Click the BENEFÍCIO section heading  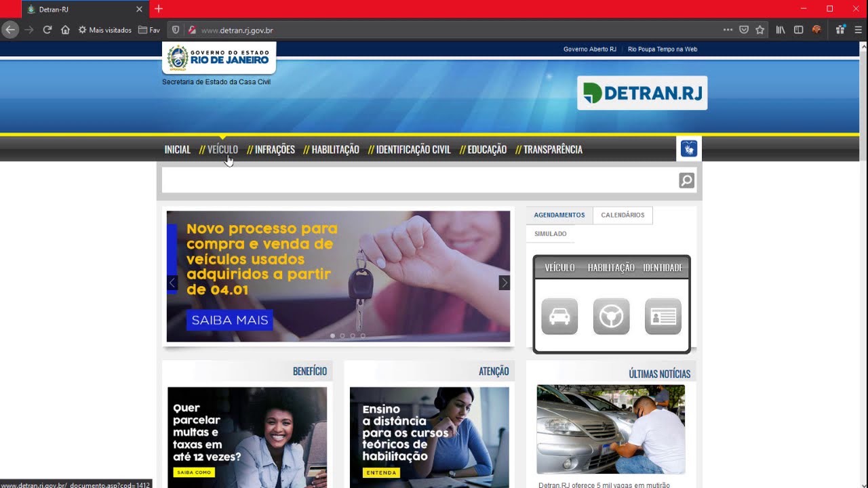310,371
